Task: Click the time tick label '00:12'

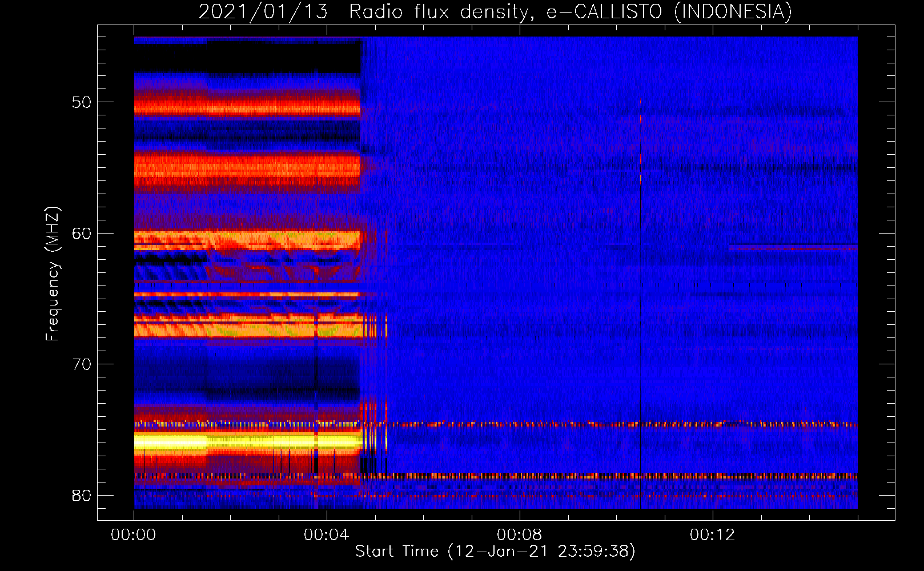Action: click(712, 534)
